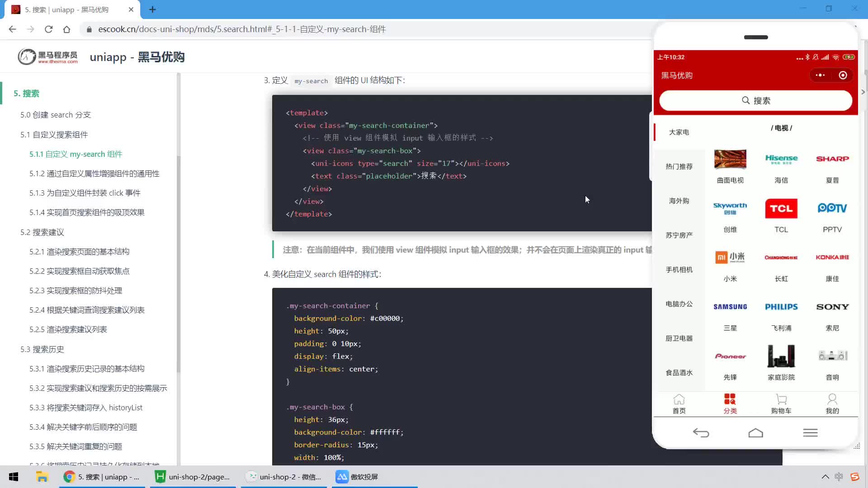Screen dimensions: 868x488
Task: Open '5.3 搜索历史' sidebar link
Action: 42,349
